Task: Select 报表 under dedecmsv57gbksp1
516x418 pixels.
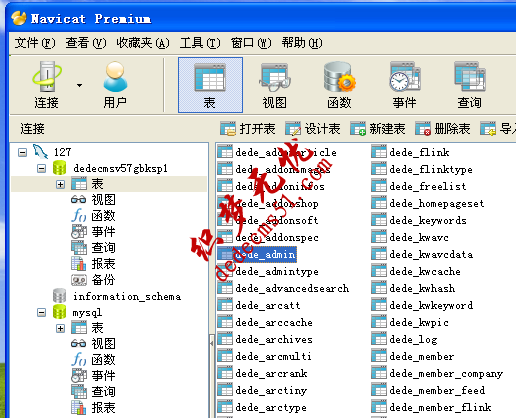Action: tap(93, 264)
